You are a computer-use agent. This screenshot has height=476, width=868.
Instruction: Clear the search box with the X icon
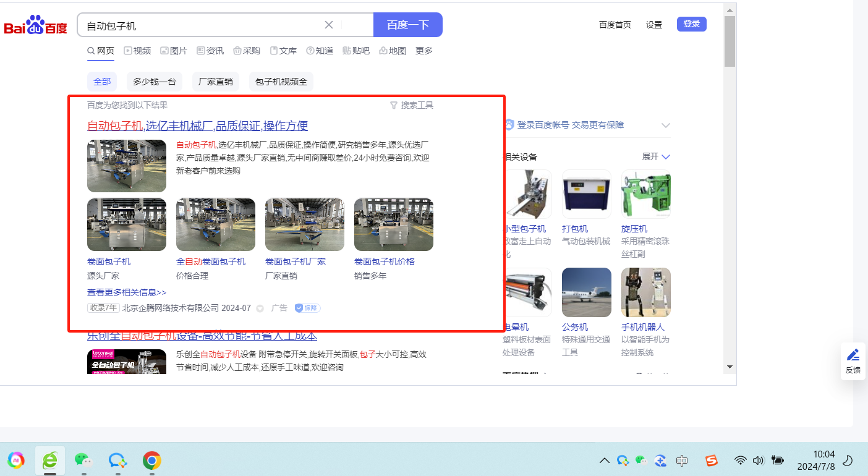[329, 25]
